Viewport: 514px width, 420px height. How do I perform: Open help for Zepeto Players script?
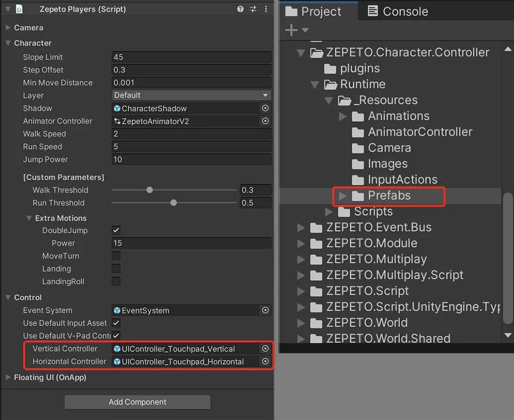point(240,9)
